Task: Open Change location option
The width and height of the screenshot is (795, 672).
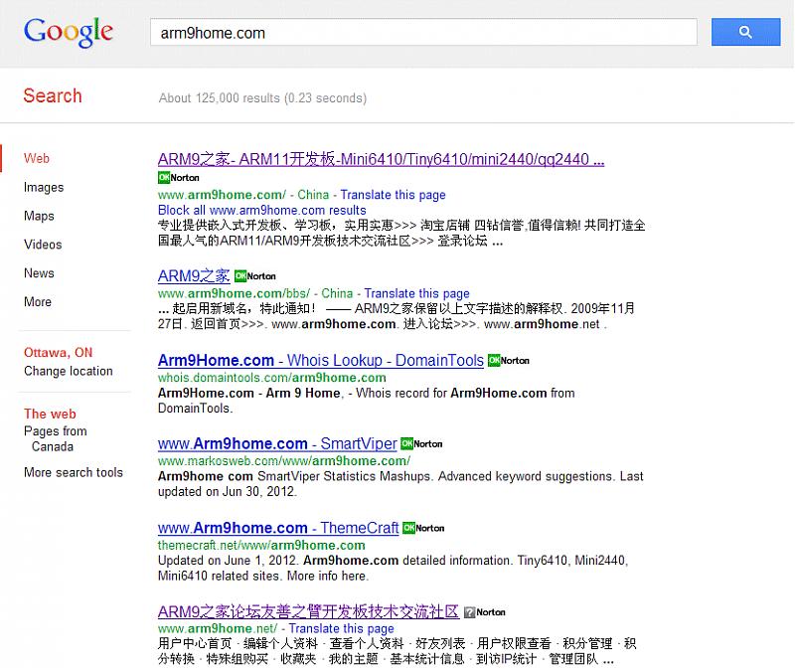Action: point(68,371)
